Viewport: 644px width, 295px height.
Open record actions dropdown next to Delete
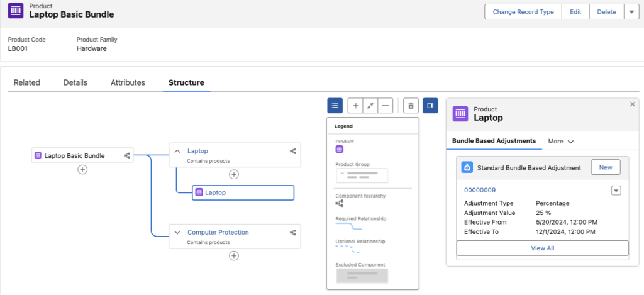[631, 12]
